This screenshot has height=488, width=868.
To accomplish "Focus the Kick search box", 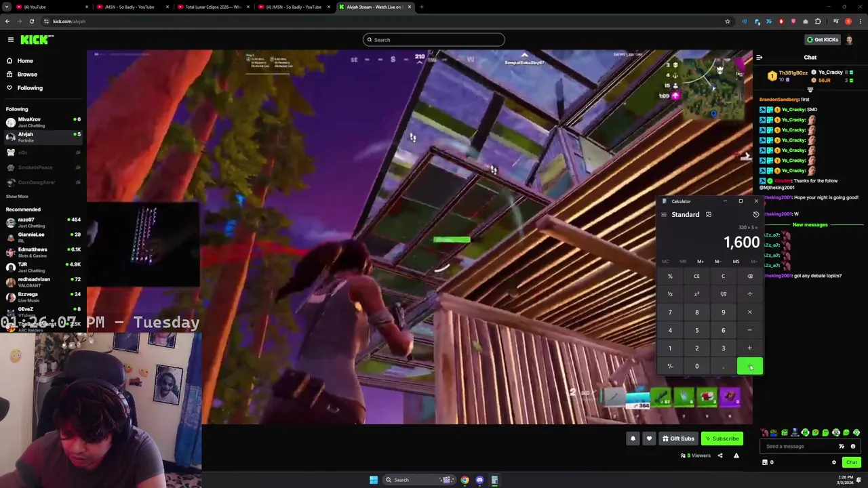I will (434, 39).
